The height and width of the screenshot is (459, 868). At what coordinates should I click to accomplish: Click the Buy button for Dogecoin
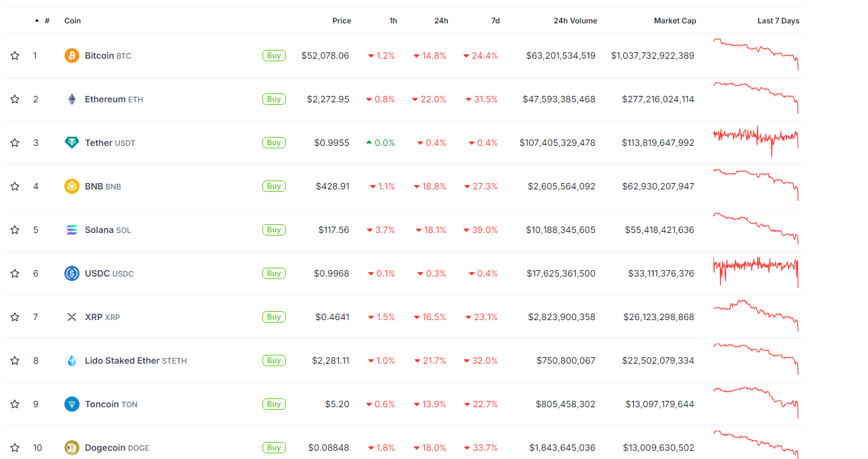tap(274, 448)
